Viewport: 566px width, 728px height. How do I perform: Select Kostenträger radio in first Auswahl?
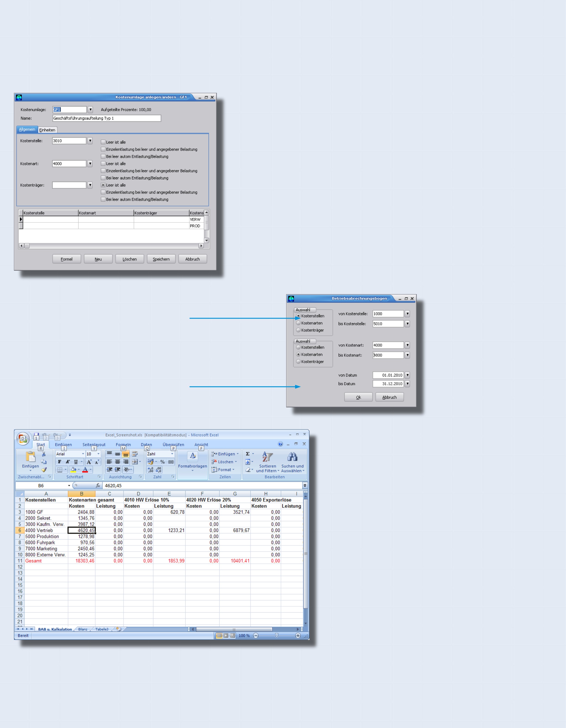coord(298,330)
